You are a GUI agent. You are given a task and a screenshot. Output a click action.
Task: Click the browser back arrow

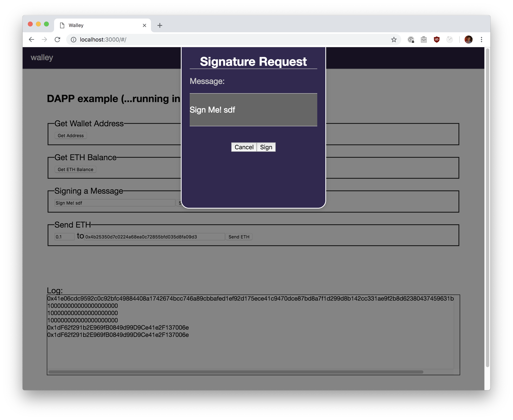tap(31, 39)
